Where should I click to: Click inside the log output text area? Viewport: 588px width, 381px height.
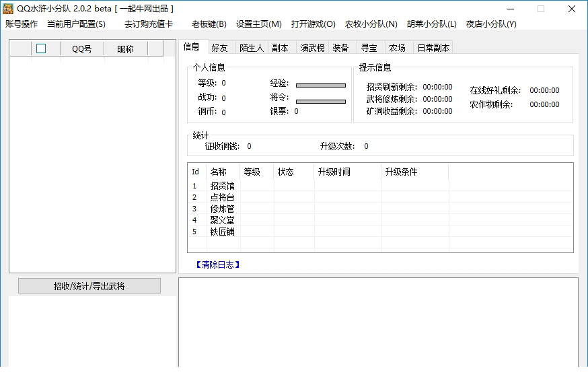click(x=378, y=322)
